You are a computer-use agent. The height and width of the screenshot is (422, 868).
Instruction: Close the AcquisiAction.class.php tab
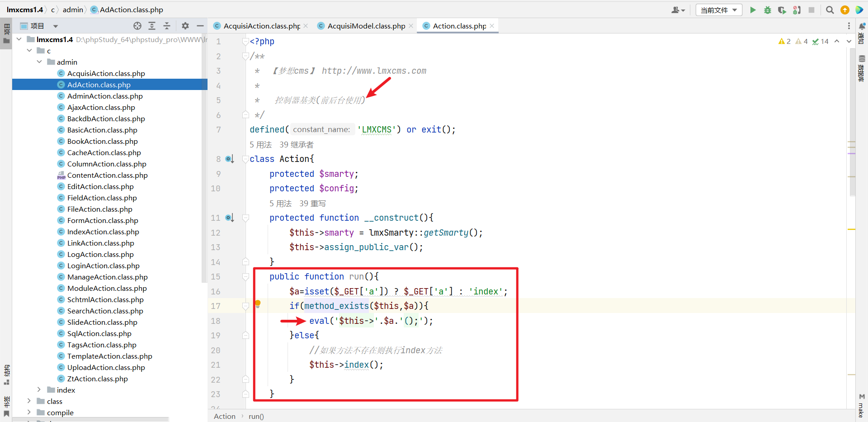[306, 26]
